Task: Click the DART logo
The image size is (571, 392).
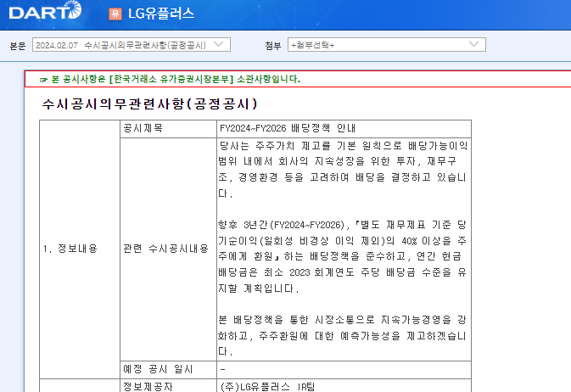Action: click(x=45, y=11)
